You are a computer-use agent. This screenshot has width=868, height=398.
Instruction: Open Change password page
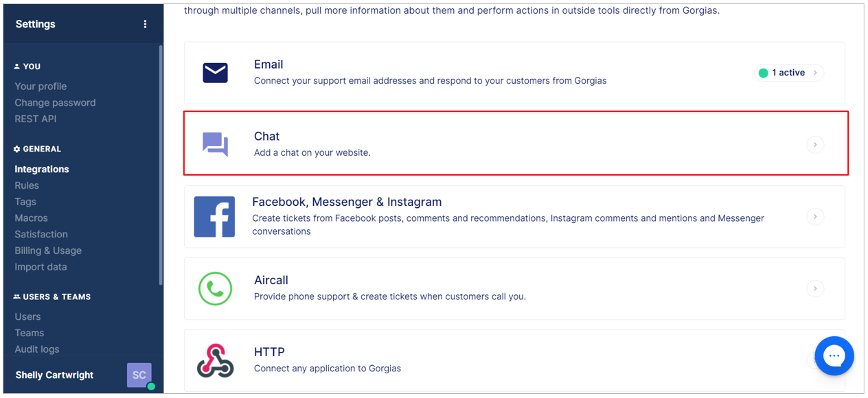pyautogui.click(x=55, y=102)
